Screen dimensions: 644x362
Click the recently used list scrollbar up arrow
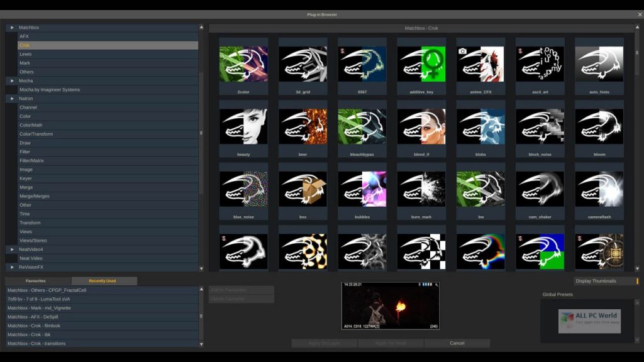point(201,289)
